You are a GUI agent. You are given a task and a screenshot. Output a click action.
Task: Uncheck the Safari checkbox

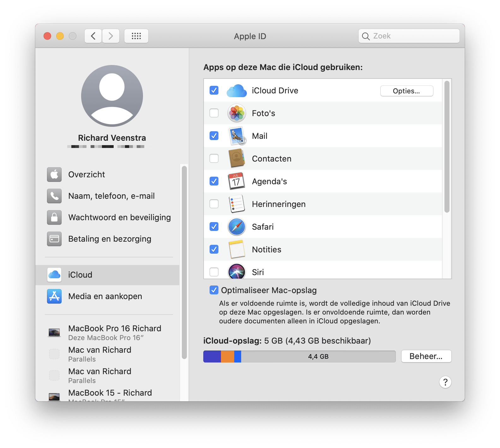214,227
